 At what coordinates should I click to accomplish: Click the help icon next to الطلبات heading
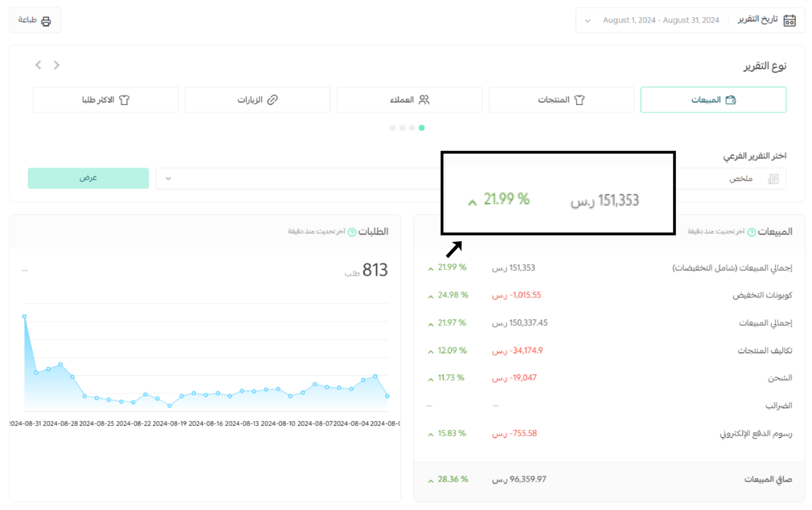point(352,232)
